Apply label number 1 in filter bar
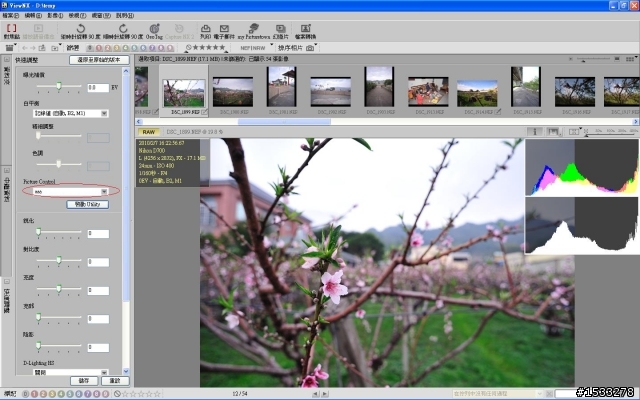The image size is (640, 400). click(x=99, y=48)
